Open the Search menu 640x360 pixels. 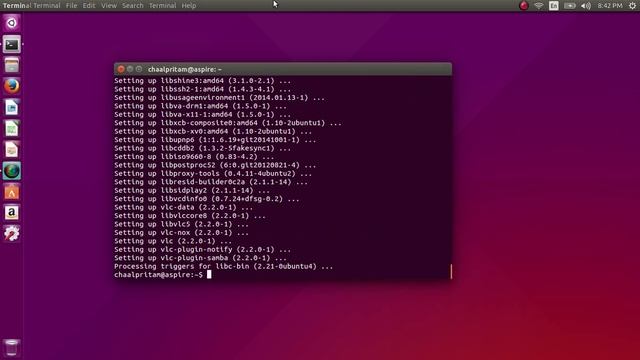tap(133, 6)
